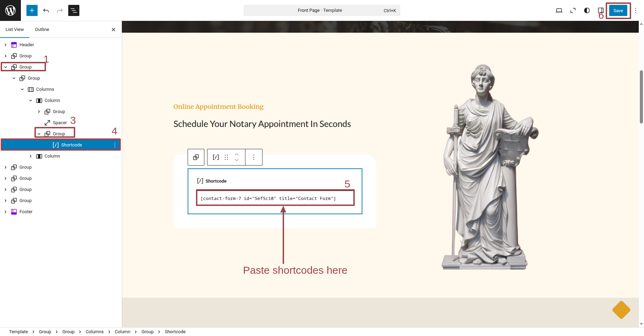Switch to the Outline tab

coord(42,30)
